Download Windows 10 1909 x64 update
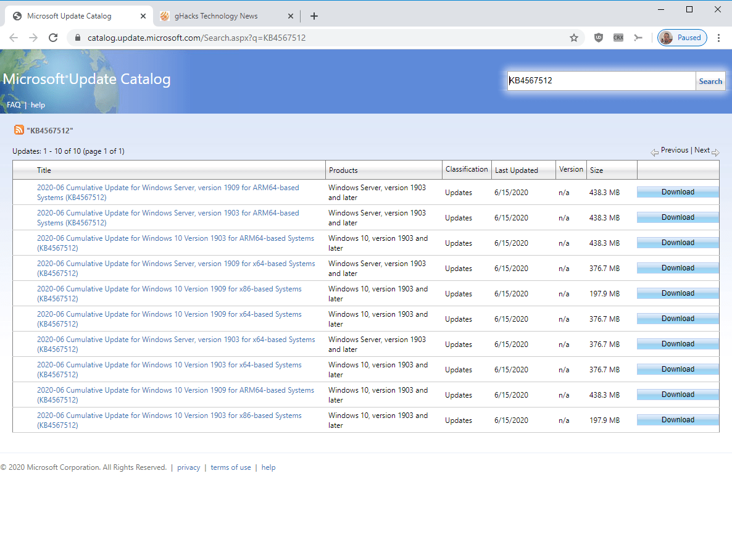Image resolution: width=732 pixels, height=560 pixels. [x=678, y=318]
